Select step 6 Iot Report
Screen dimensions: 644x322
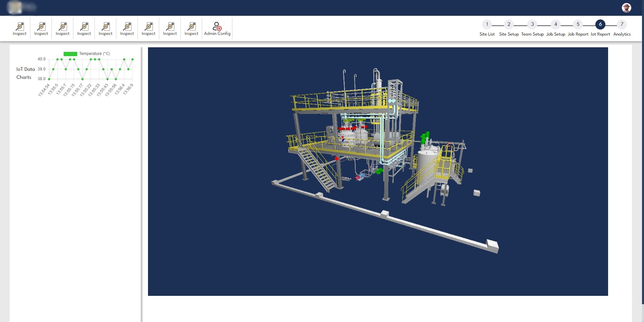(x=600, y=28)
